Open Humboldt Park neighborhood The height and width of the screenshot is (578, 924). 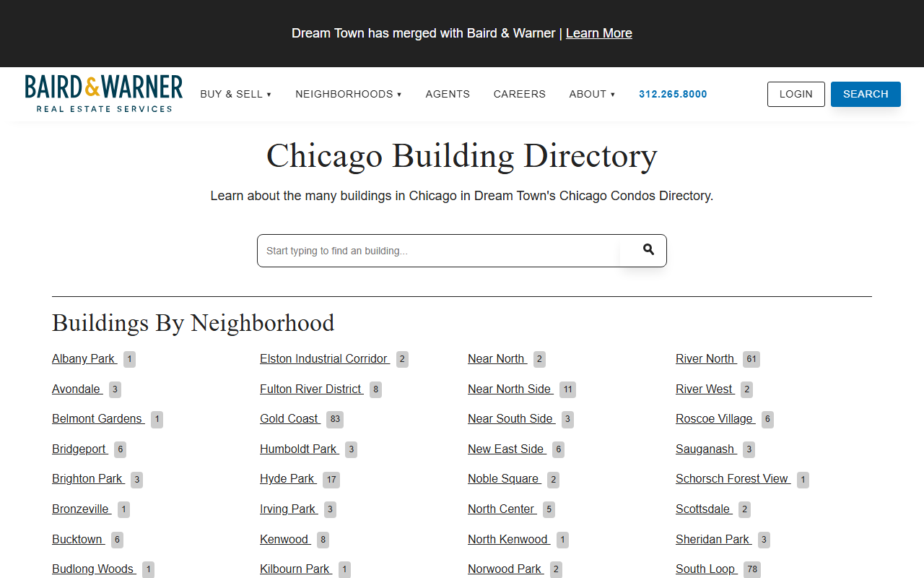pos(300,449)
